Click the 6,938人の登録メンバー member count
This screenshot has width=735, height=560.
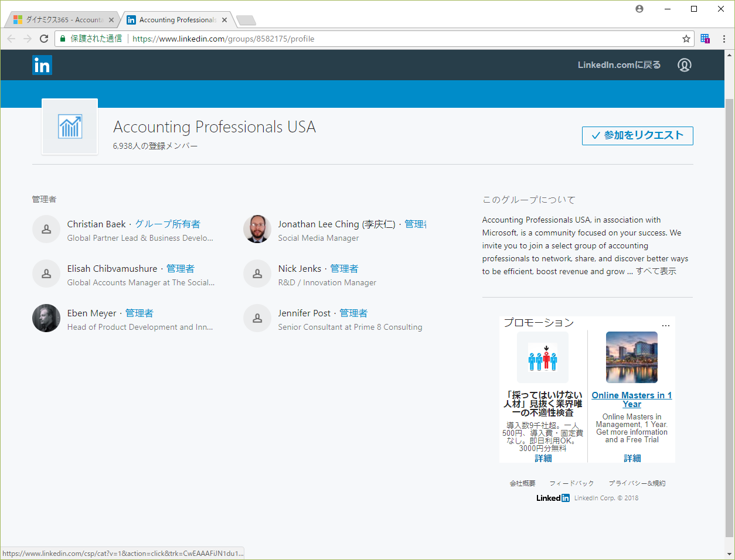tap(155, 146)
